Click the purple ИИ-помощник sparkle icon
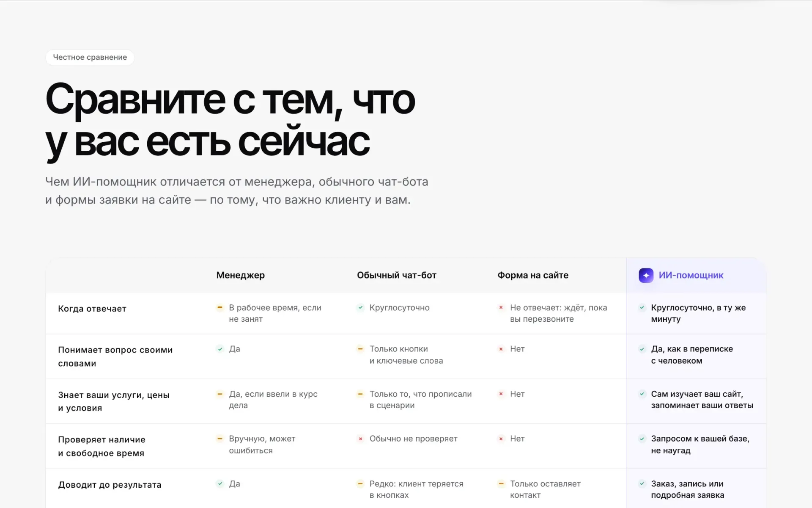This screenshot has height=508, width=812. coord(646,275)
